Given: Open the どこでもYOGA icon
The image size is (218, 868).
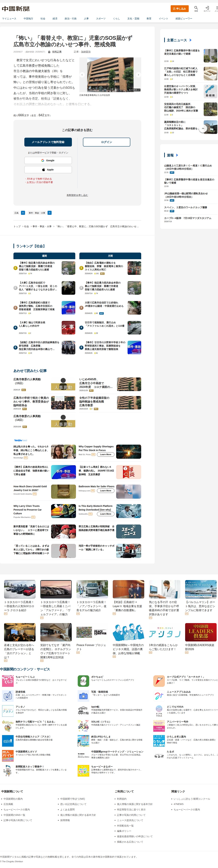Looking at the screenshot, I should pos(159,711).
